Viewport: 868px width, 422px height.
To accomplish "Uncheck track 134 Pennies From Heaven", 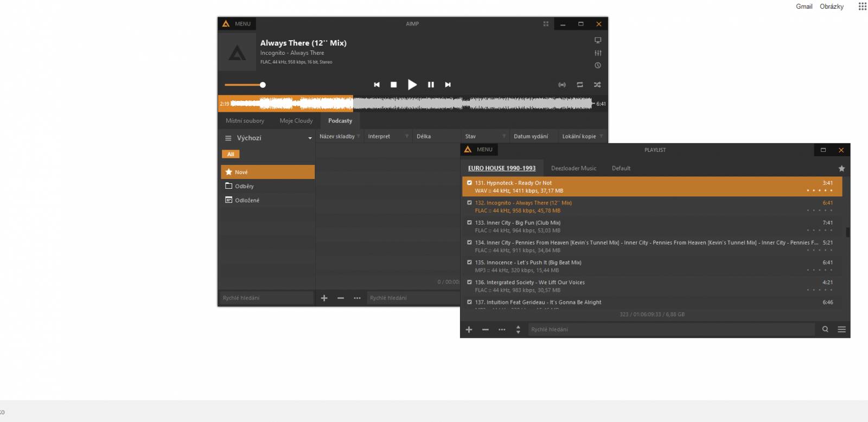I will 470,242.
